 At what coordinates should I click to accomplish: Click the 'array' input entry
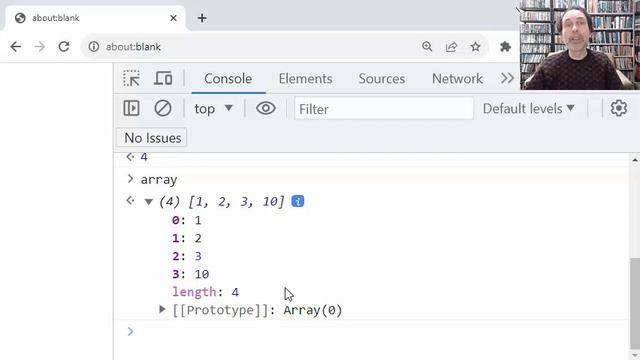click(x=159, y=180)
